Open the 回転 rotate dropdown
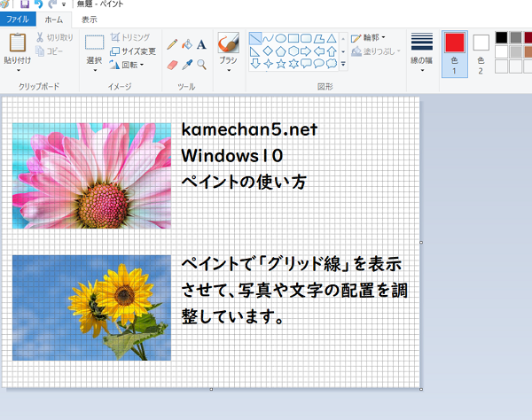This screenshot has height=420, width=532. pos(127,65)
